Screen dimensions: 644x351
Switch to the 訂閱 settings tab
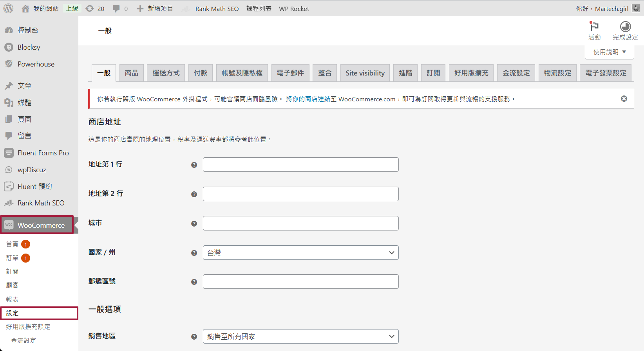pyautogui.click(x=433, y=73)
